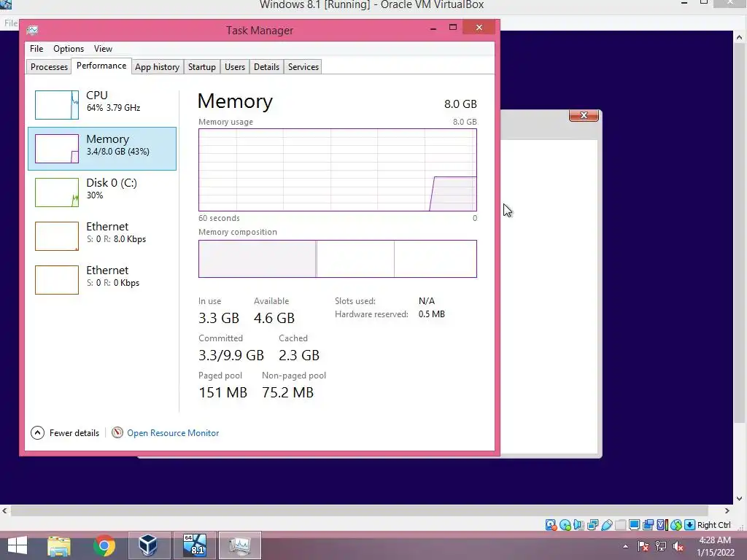Click the network tray icon
This screenshot has width=747, height=560.
[x=661, y=546]
